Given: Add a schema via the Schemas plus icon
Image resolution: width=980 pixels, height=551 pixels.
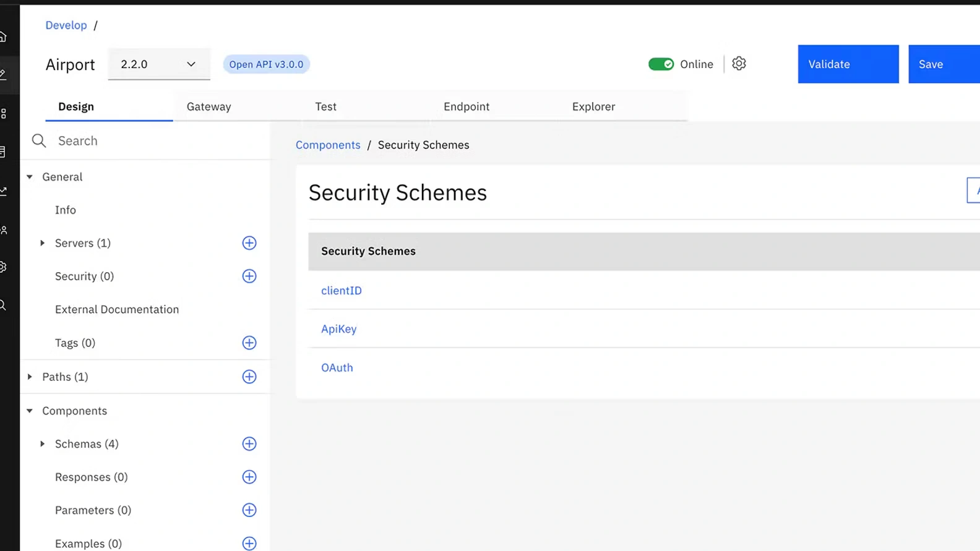Looking at the screenshot, I should [x=249, y=444].
